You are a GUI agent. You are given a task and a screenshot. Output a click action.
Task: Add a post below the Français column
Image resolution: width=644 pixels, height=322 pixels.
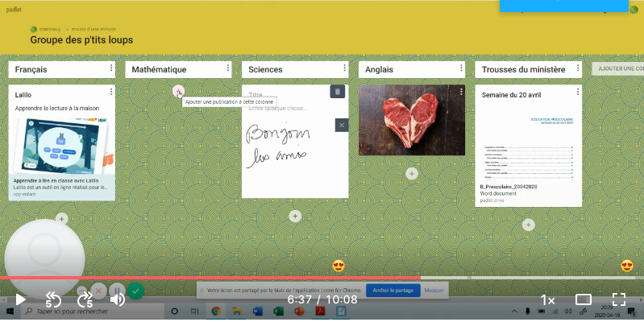[x=61, y=219]
